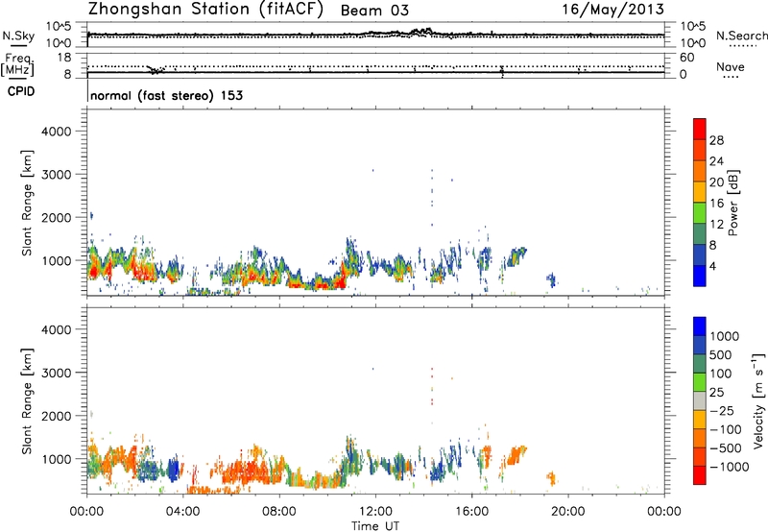Click the 'Power [dB]' colorbar title
This screenshot has height=532, width=768.
(732, 203)
